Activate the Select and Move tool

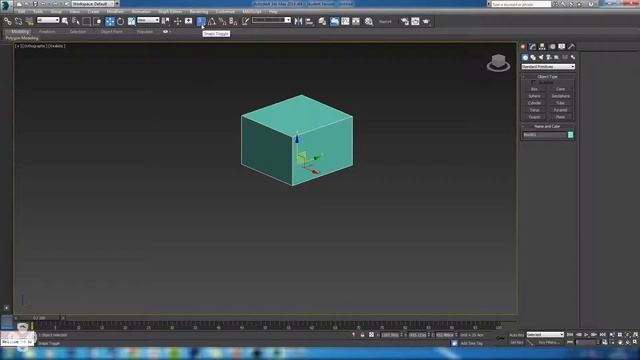[110, 21]
